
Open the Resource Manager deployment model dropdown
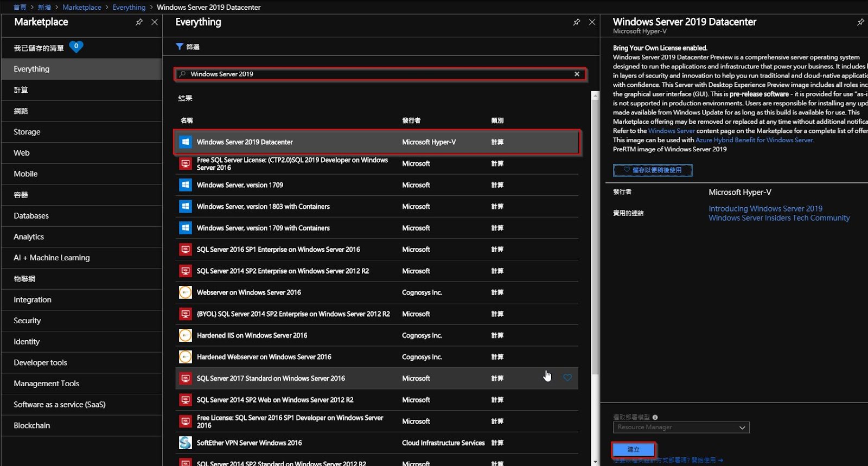[x=681, y=427]
